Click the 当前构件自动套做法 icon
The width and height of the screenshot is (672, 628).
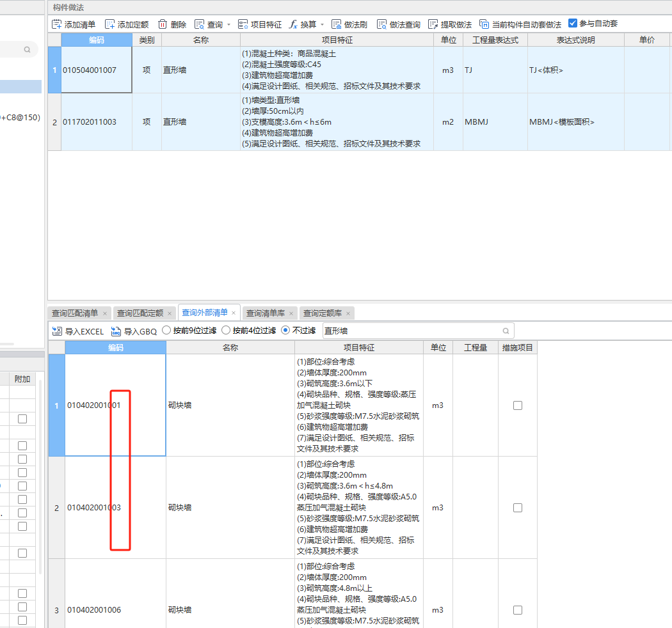pos(484,24)
